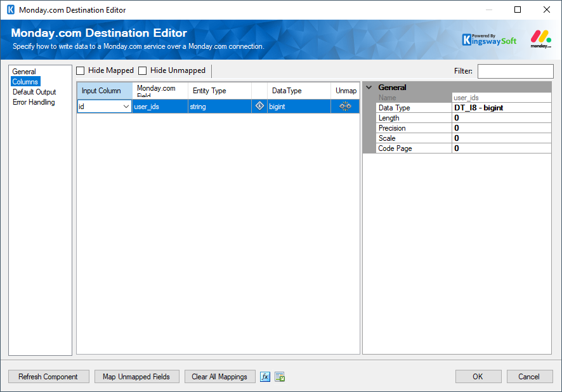Click into the Filter text box
This screenshot has width=562, height=392.
[516, 71]
